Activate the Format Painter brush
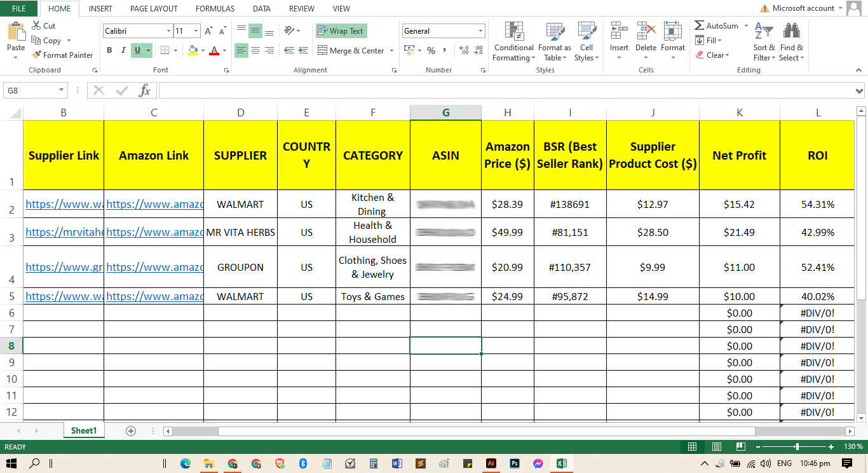The width and height of the screenshot is (868, 473). [36, 55]
